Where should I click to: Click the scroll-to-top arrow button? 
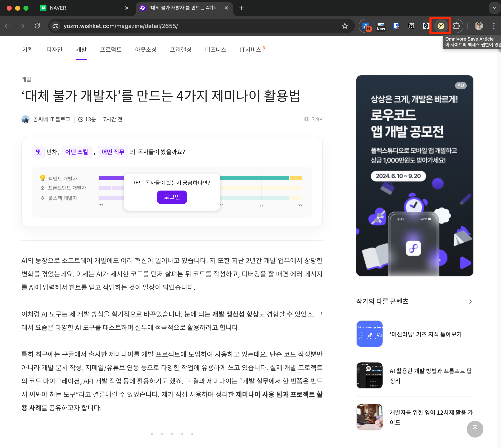click(475, 429)
